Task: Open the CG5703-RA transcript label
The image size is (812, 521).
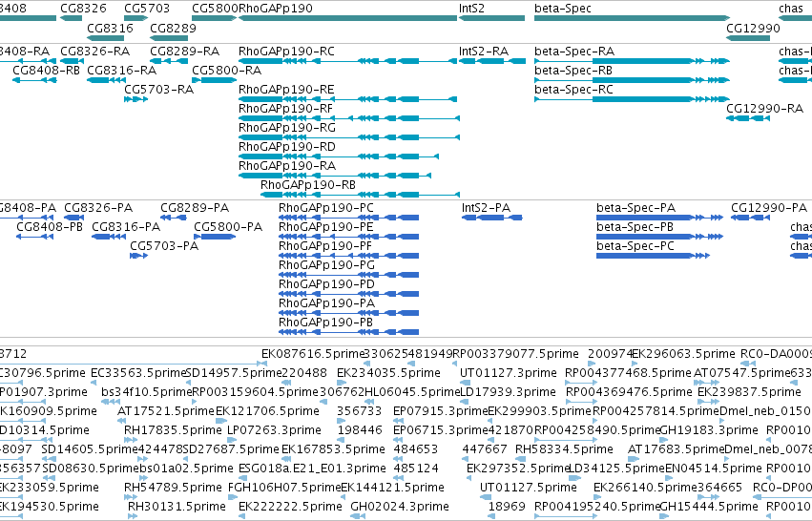Action: (159, 90)
